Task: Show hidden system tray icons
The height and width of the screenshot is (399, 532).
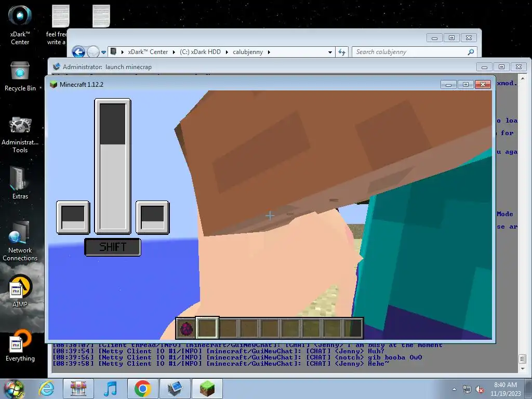Action: 454,389
